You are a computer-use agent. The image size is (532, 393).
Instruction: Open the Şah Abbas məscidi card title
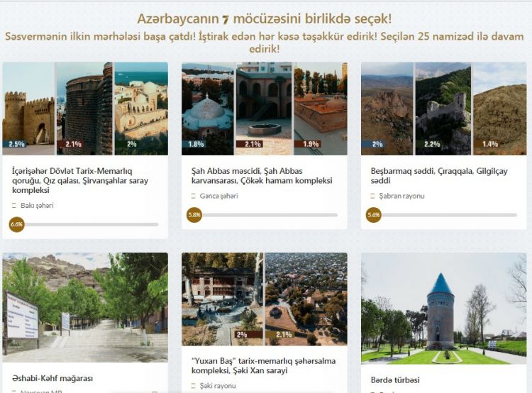262,176
